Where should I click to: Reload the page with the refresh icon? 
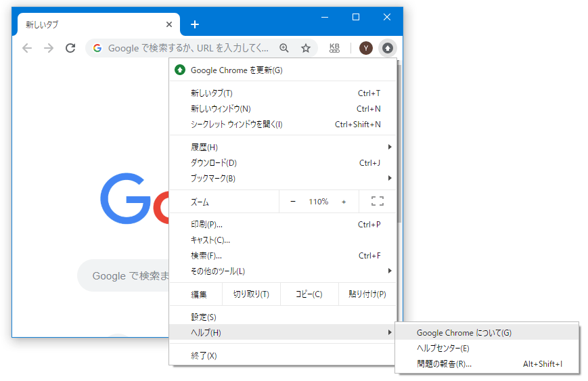(x=70, y=48)
